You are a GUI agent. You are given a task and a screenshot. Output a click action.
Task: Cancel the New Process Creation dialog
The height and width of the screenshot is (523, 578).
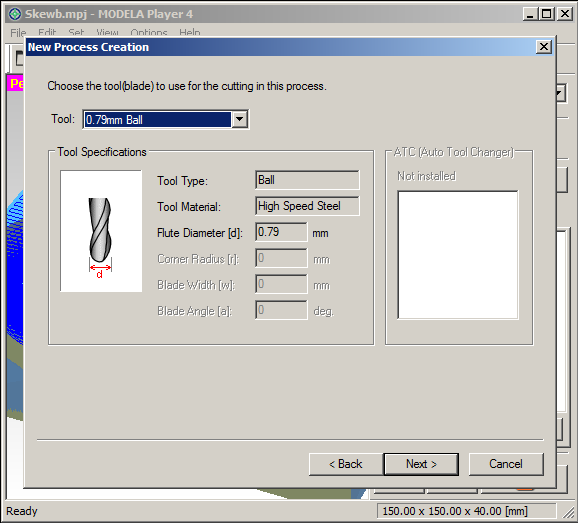pos(506,464)
